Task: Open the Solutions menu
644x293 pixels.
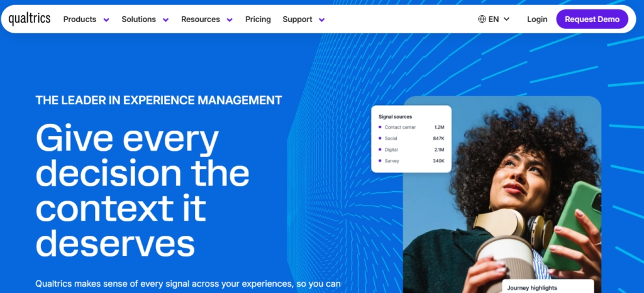Action: pyautogui.click(x=138, y=19)
